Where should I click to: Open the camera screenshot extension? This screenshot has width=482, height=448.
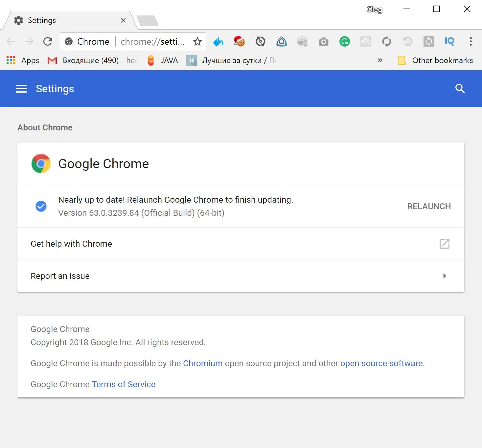[324, 42]
